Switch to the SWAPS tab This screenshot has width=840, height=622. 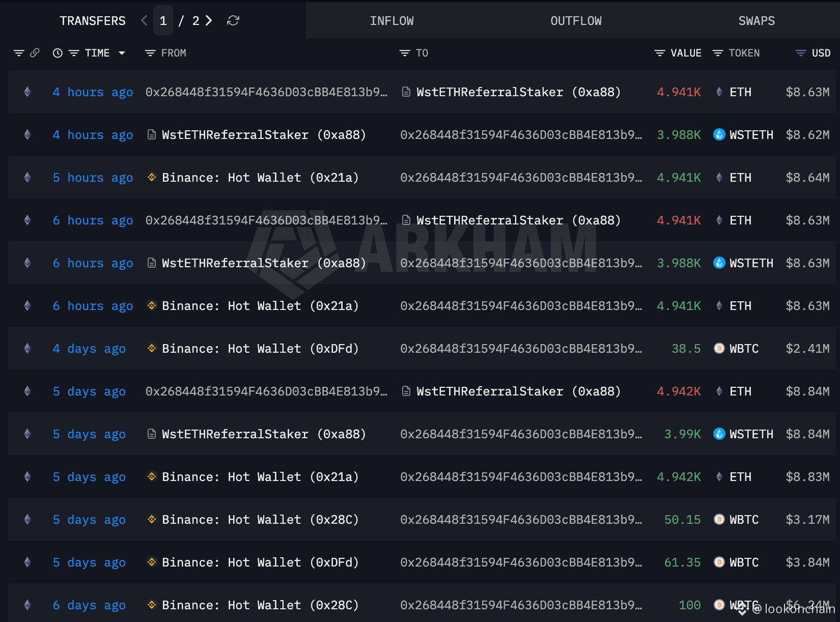pos(757,21)
